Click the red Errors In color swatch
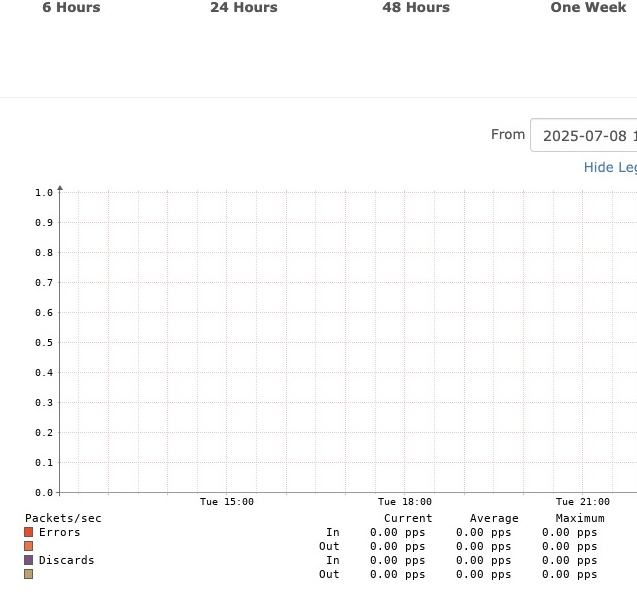This screenshot has height=601, width=637. [x=29, y=533]
